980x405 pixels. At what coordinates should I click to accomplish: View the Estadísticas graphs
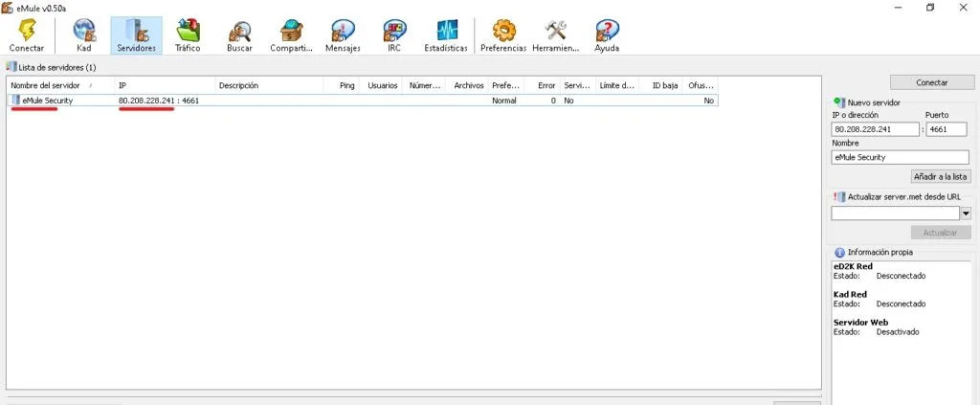446,35
